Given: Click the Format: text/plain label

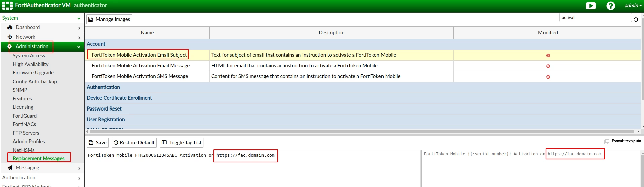Looking at the screenshot, I should pyautogui.click(x=626, y=141).
